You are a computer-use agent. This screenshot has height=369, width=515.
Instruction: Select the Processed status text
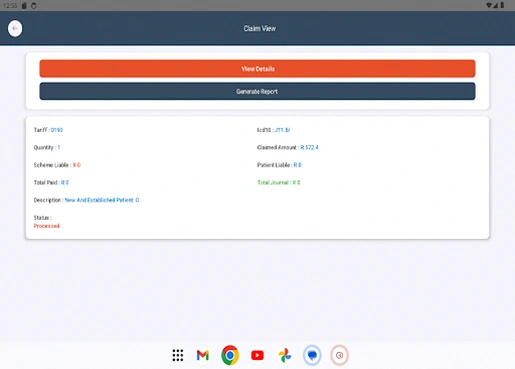(47, 226)
